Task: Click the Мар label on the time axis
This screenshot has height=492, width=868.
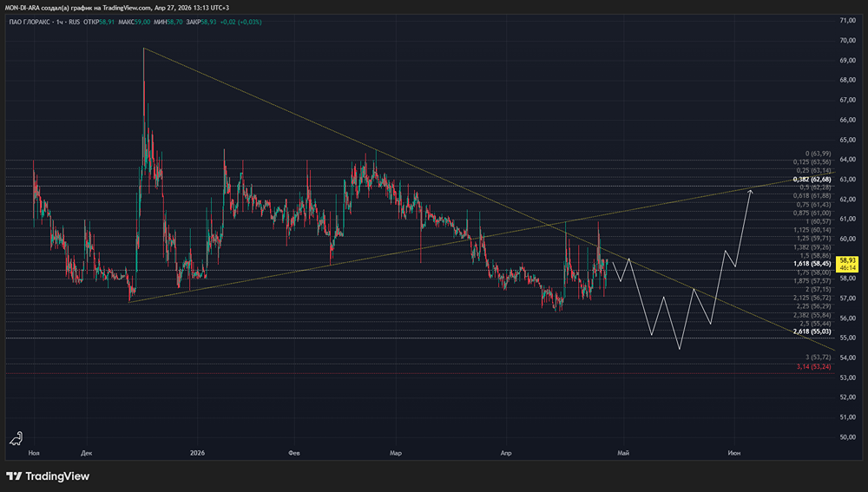Action: click(x=395, y=453)
